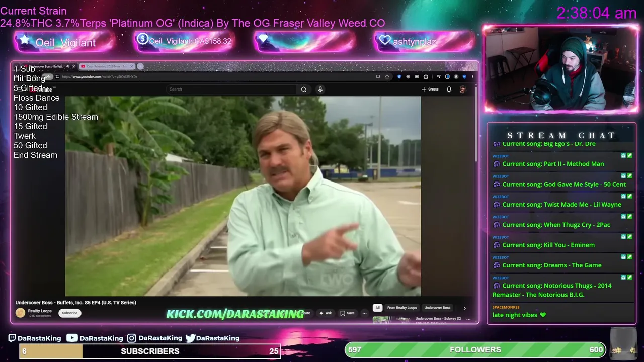Click the Reality Loops channel name
The image size is (644, 362).
point(40,311)
